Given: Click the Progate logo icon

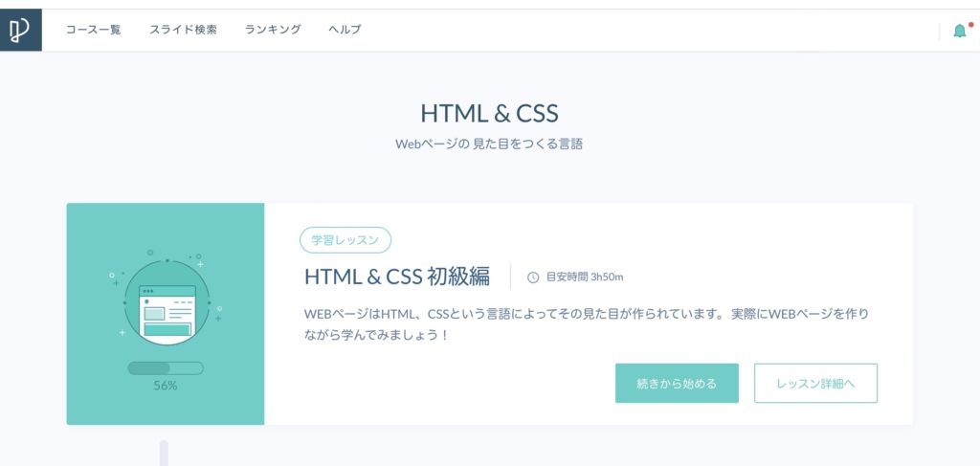Looking at the screenshot, I should [20, 30].
